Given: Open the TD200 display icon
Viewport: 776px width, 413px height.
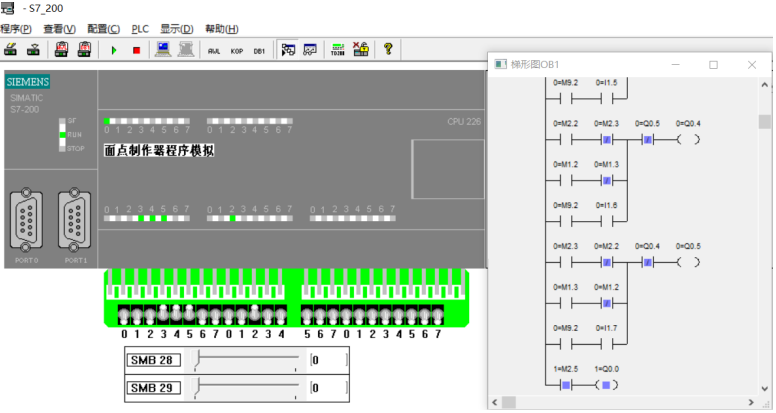Looking at the screenshot, I should (338, 49).
